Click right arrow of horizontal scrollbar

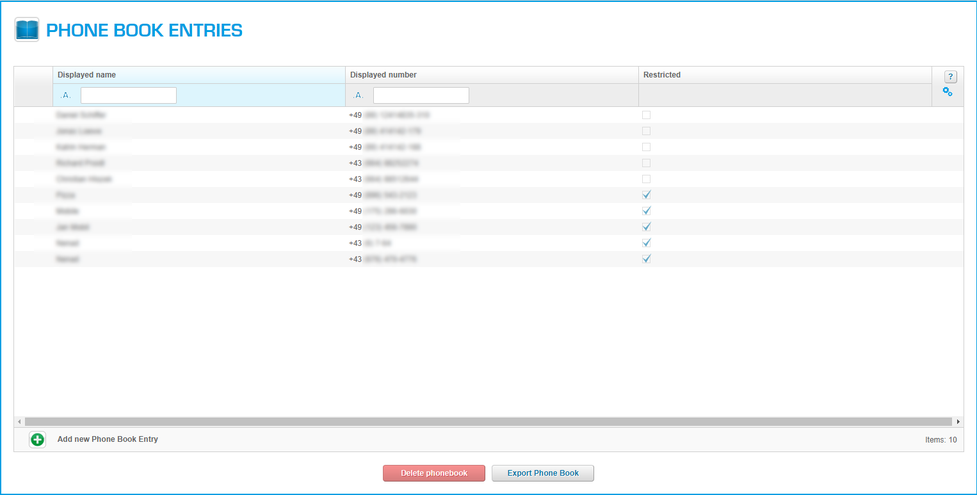(x=958, y=421)
